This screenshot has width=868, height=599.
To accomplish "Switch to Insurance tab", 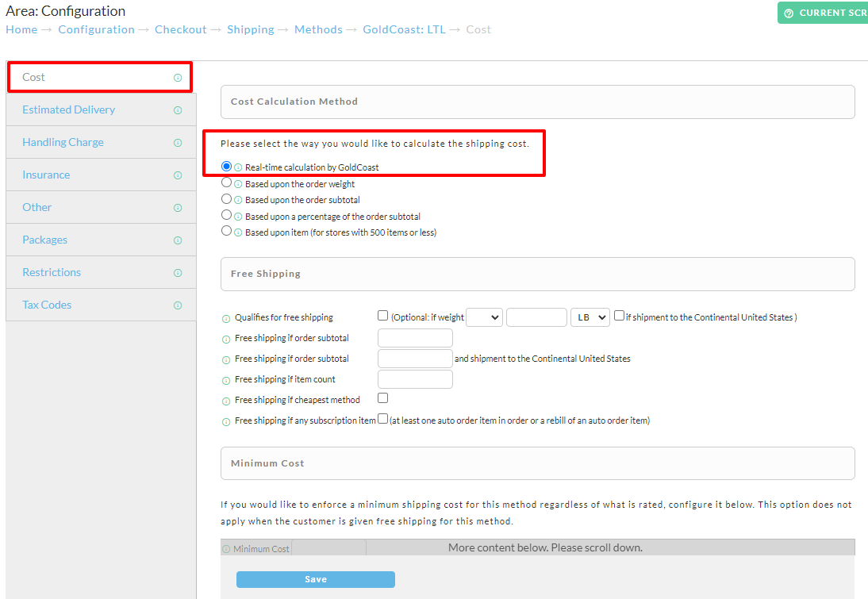I will pos(102,175).
